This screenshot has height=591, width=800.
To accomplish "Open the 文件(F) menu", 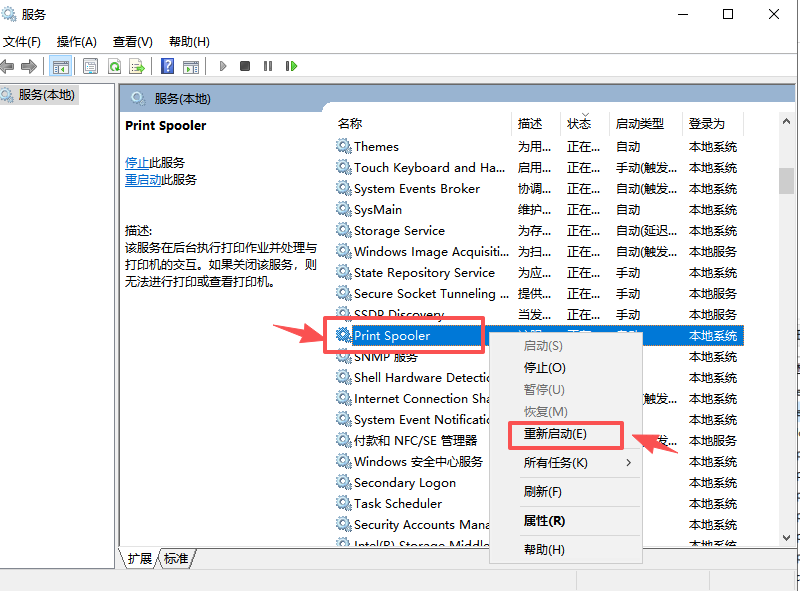I will (x=22, y=41).
